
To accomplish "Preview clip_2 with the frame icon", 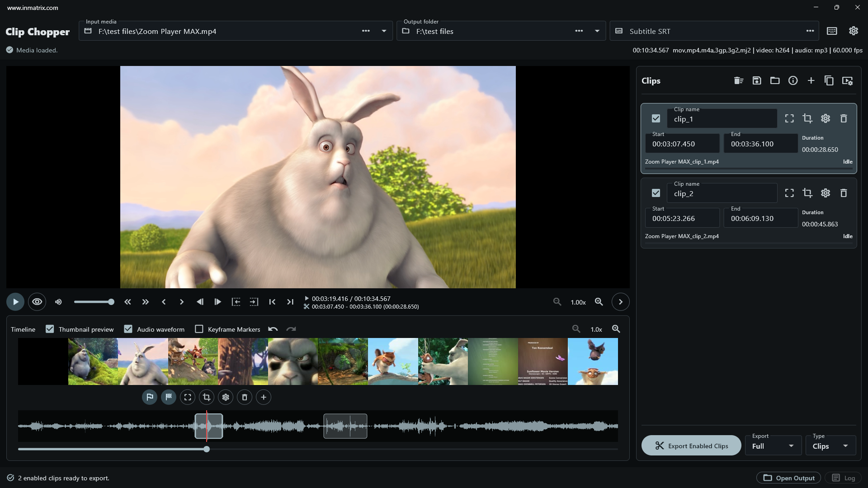I will pyautogui.click(x=789, y=193).
